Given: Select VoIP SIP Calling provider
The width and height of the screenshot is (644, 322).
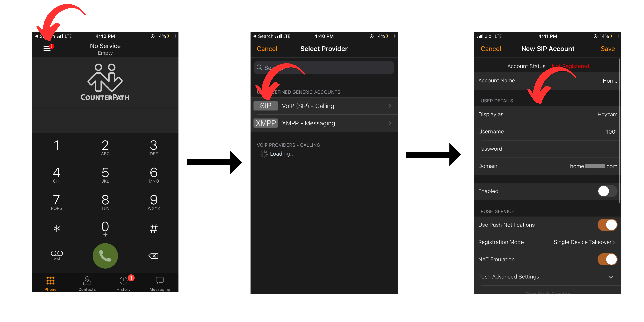Looking at the screenshot, I should point(322,106).
